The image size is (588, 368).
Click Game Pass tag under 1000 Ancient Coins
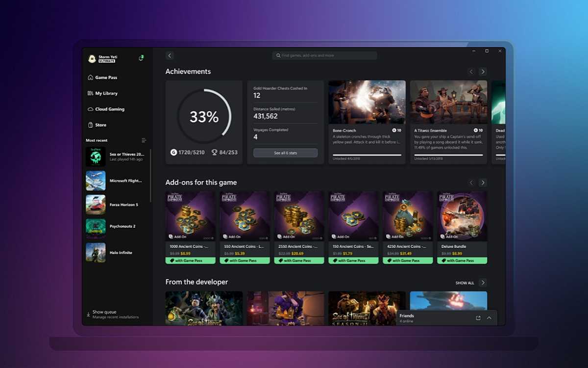point(190,261)
